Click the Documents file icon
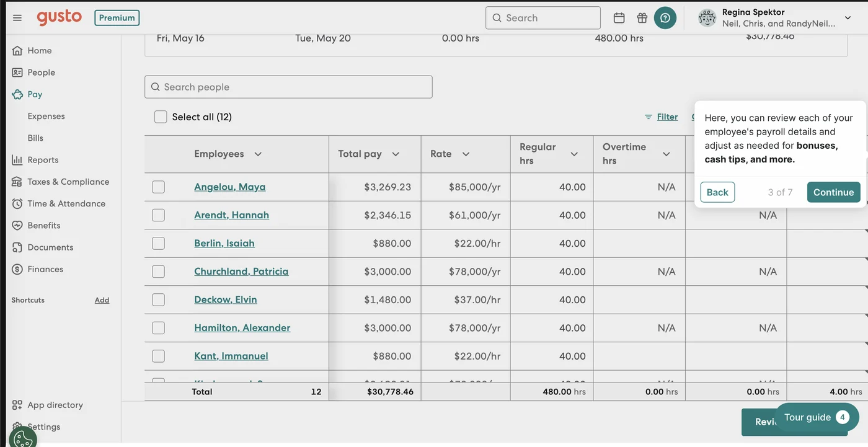This screenshot has height=447, width=868. click(x=17, y=247)
